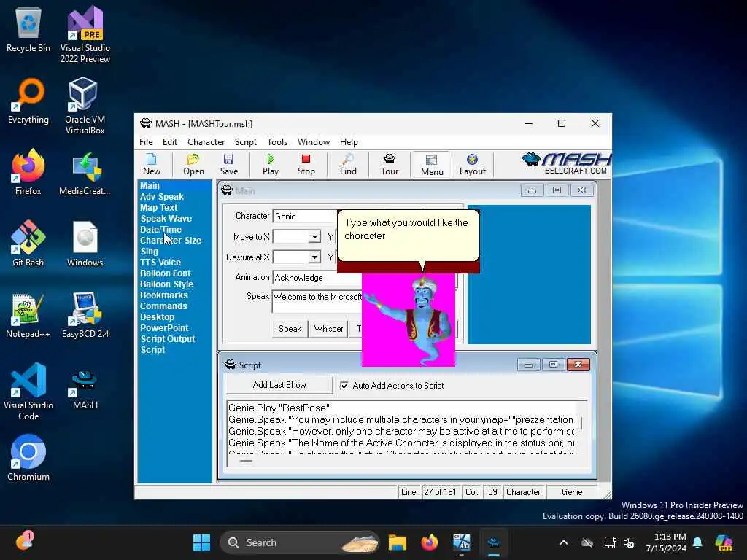Select the EasyBCD 2.4 desktop icon

(x=85, y=316)
